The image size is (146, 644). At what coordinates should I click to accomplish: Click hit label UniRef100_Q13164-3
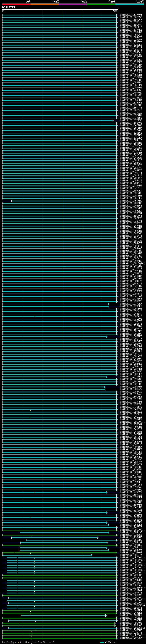(132, 588)
